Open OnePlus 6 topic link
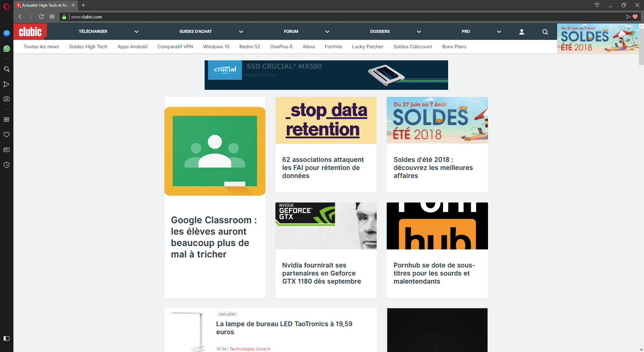The image size is (644, 352). 281,47
